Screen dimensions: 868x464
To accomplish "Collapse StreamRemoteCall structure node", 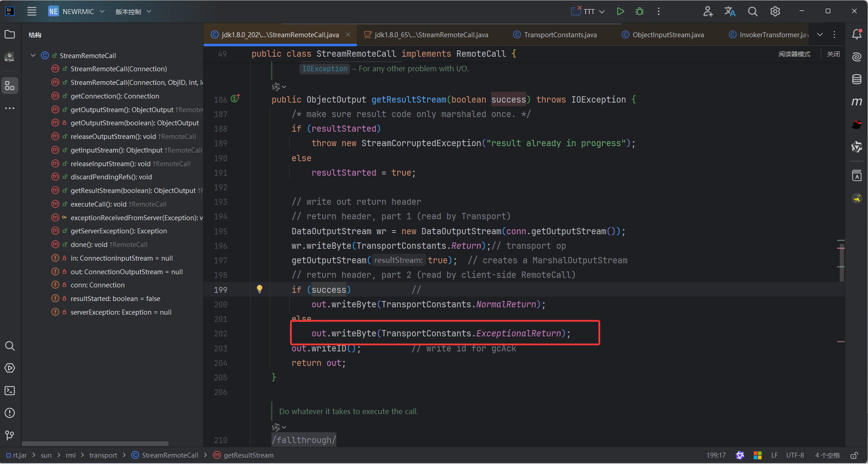I will tap(33, 55).
